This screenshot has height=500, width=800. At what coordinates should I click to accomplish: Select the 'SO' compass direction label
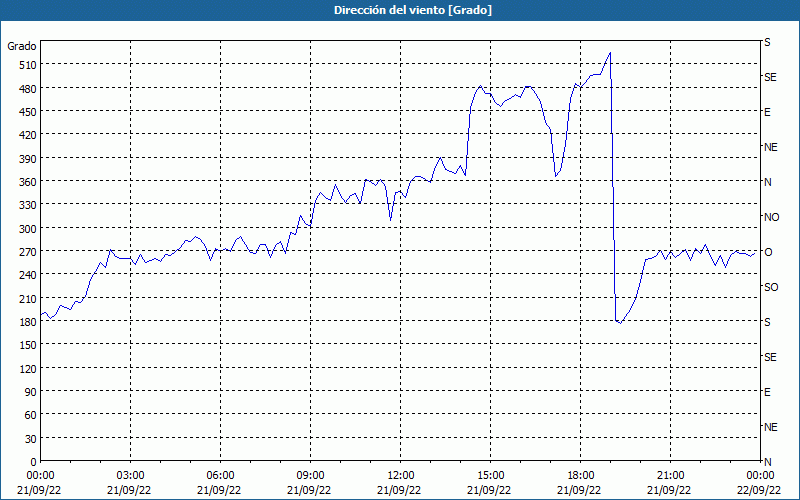tap(771, 287)
